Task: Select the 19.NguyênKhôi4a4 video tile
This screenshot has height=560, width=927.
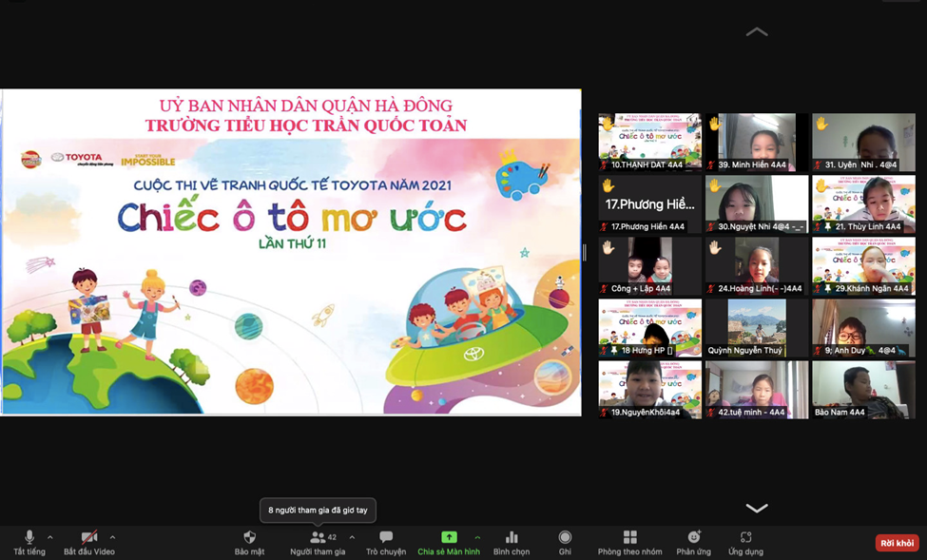Action: tap(650, 390)
